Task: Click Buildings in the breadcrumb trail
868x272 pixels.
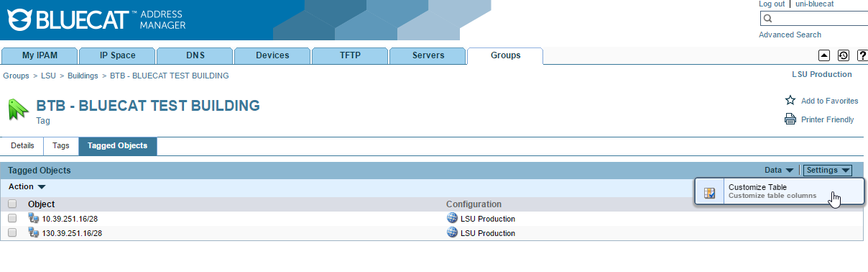Action: click(83, 76)
